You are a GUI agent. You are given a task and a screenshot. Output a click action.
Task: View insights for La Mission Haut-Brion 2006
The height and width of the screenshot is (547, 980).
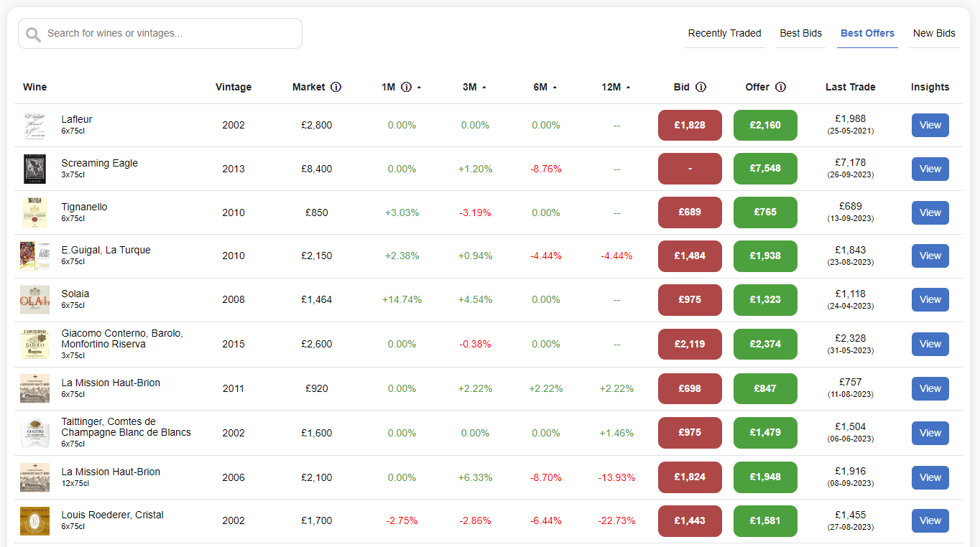[930, 477]
